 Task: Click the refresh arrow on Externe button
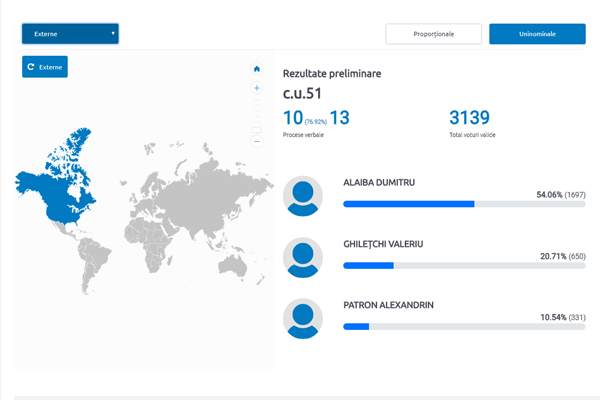pos(31,67)
